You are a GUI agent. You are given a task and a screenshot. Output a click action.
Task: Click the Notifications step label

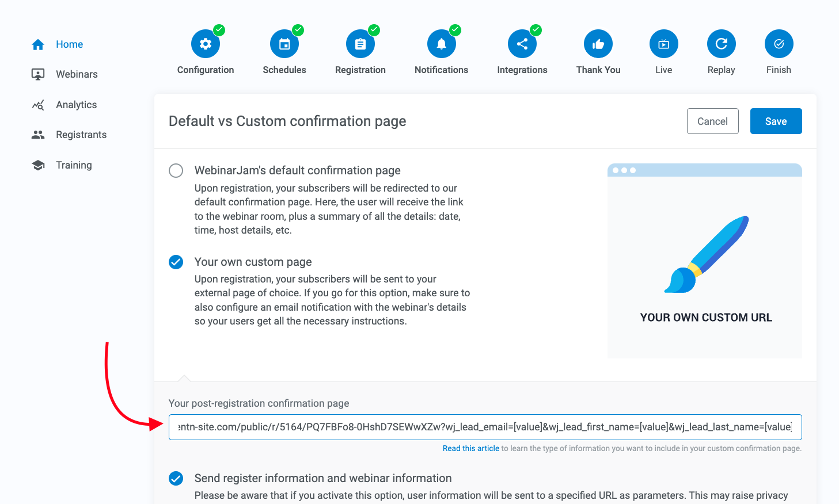click(x=442, y=70)
